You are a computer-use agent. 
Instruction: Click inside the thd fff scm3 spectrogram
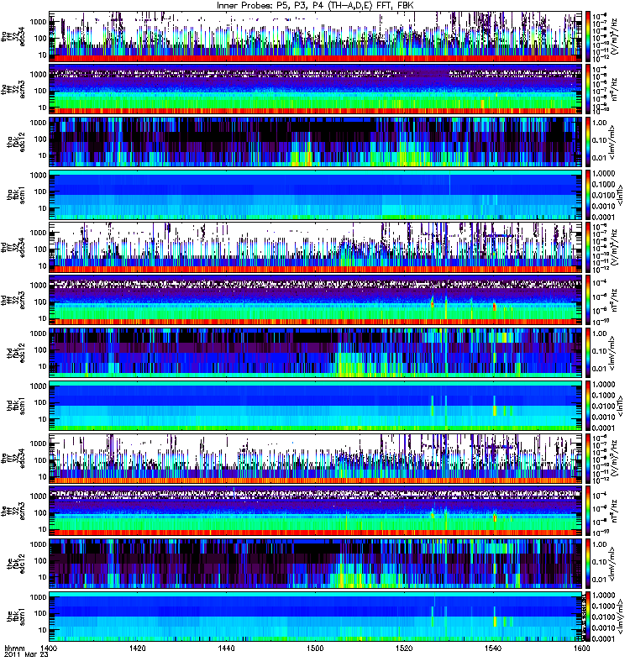pyautogui.click(x=316, y=301)
